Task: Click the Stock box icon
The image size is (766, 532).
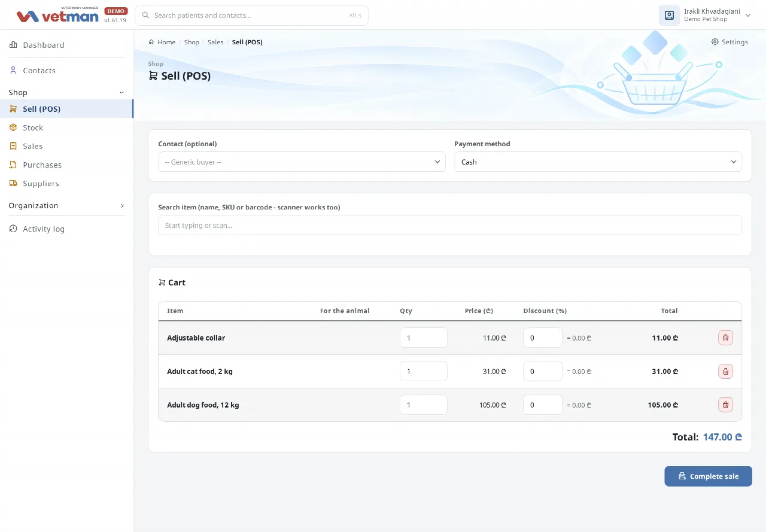Action: tap(13, 127)
